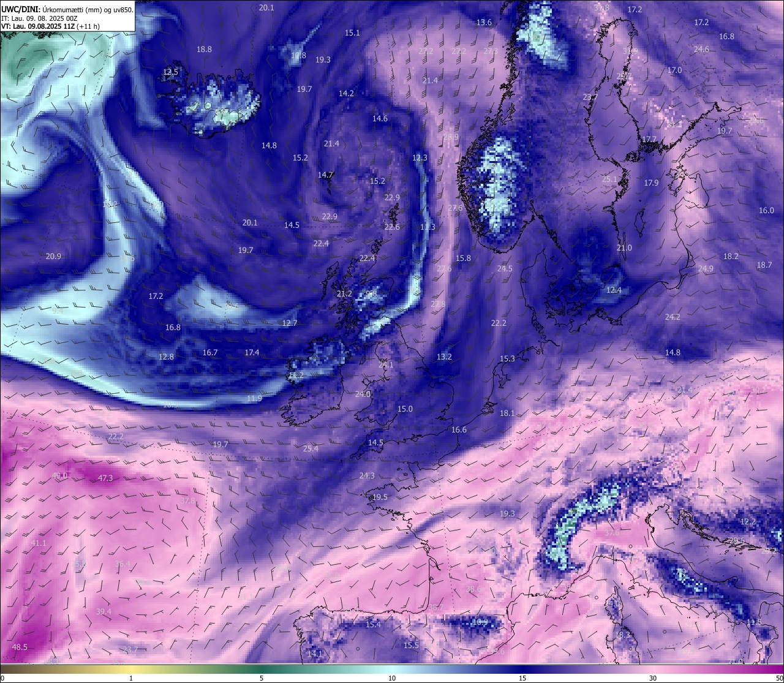Click the 37.6 value south of the Alps
784x683 pixels.
point(611,532)
